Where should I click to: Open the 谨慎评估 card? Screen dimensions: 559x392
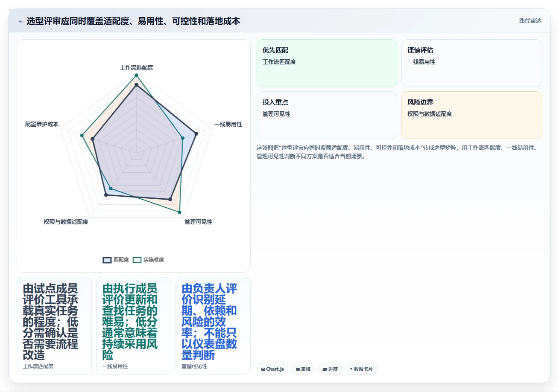point(472,63)
